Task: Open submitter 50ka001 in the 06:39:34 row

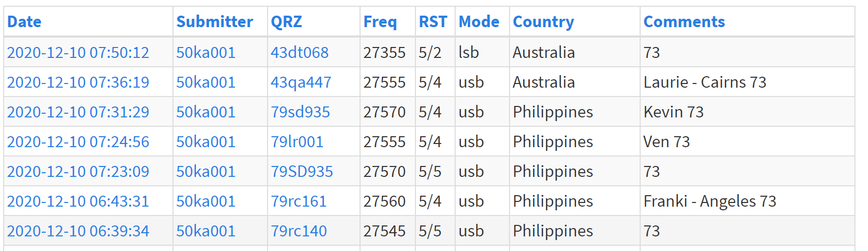Action: (x=206, y=231)
